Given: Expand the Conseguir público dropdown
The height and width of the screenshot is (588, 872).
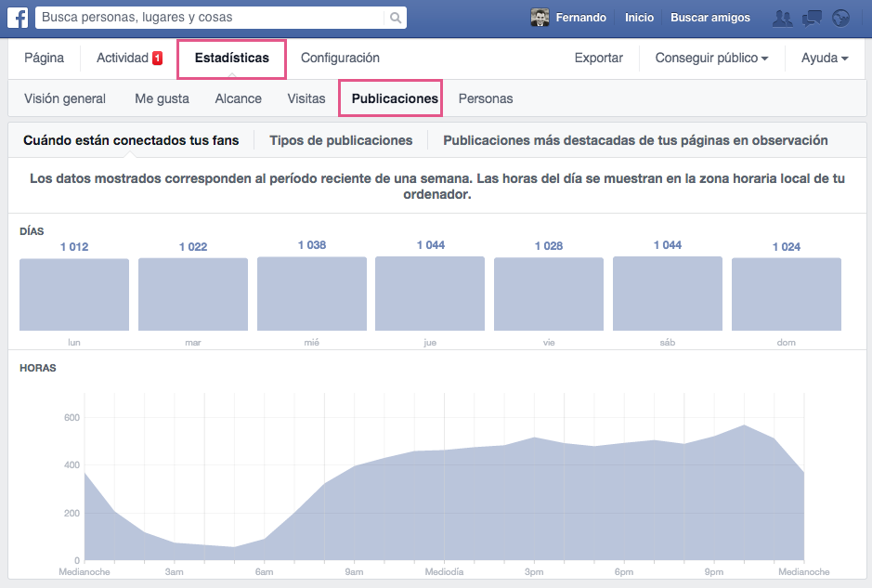Looking at the screenshot, I should [711, 58].
